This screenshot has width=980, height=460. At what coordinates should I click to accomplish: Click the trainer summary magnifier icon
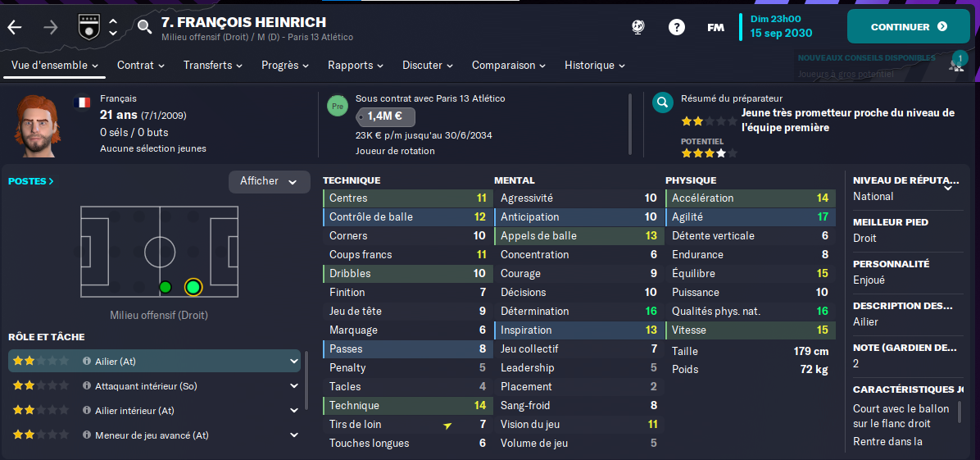click(x=662, y=103)
